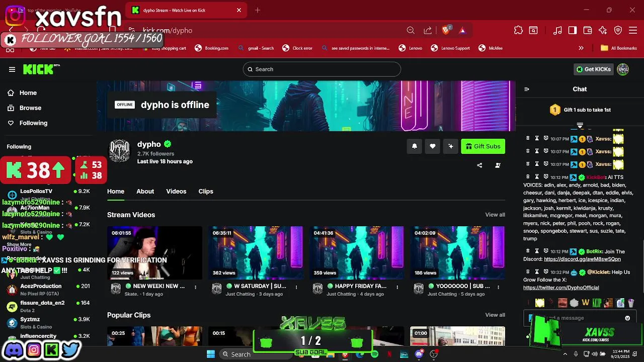Open Browse in Kick sidebar

[x=25, y=108]
